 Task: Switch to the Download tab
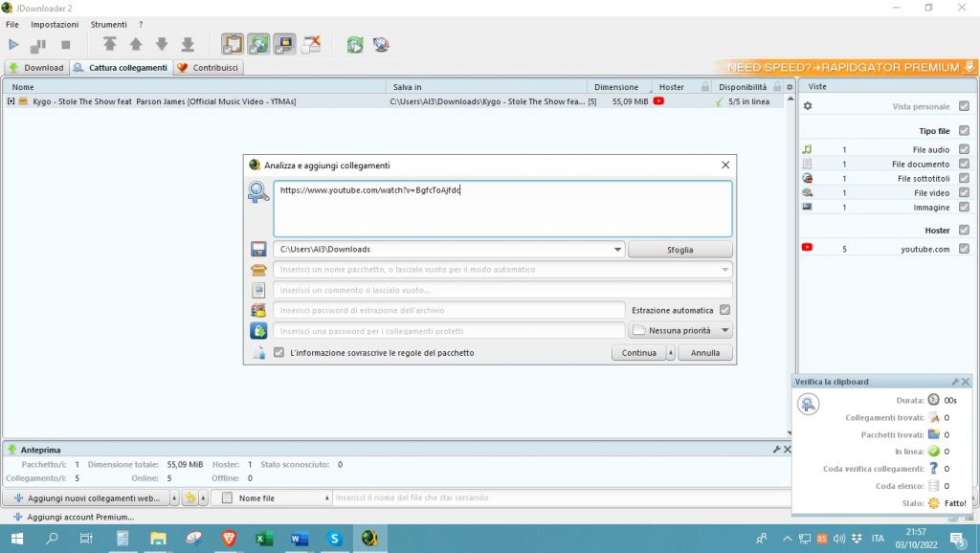click(35, 68)
